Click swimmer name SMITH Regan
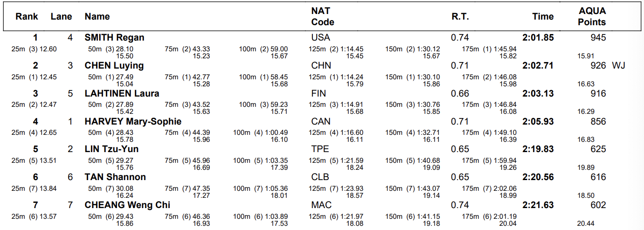The height and width of the screenshot is (230, 644). pos(114,38)
